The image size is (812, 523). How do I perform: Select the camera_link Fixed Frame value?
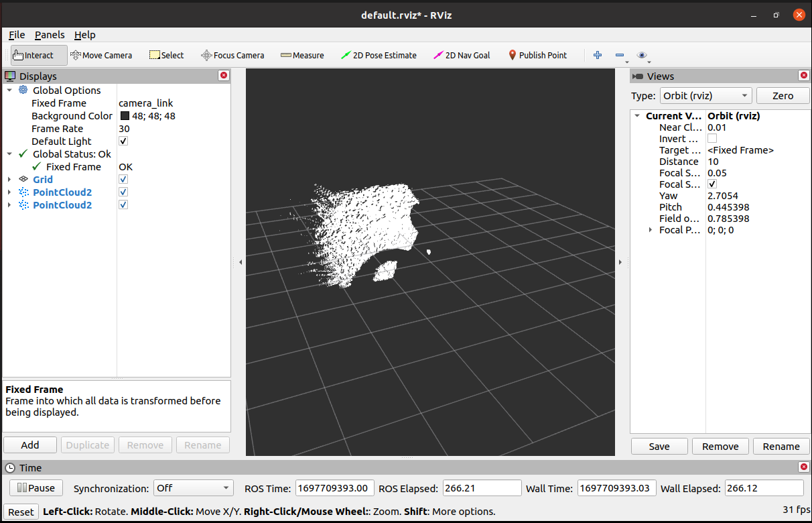click(146, 103)
